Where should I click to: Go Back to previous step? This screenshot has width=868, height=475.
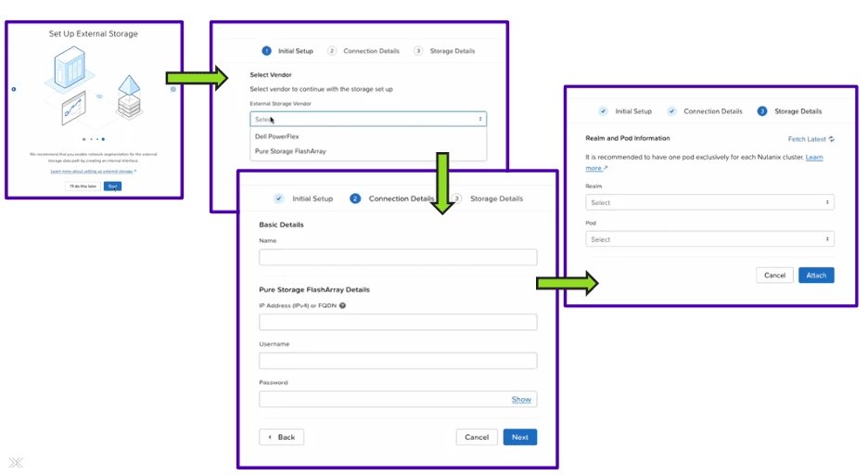point(281,437)
